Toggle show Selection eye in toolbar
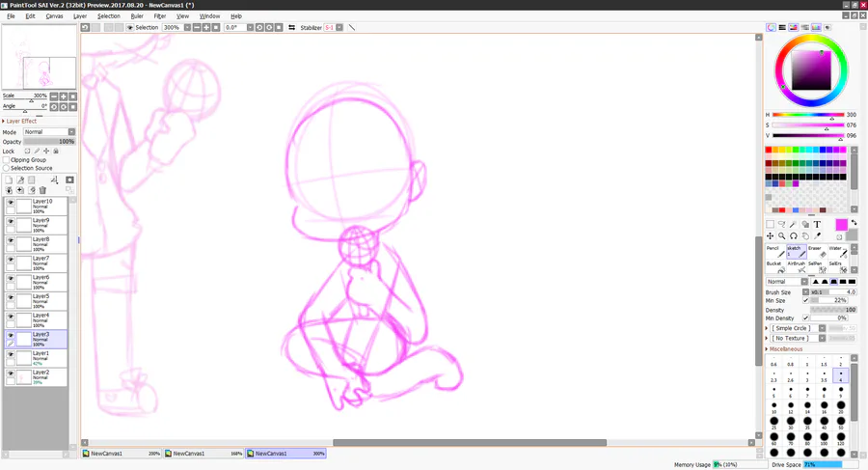The width and height of the screenshot is (868, 470). click(x=130, y=27)
